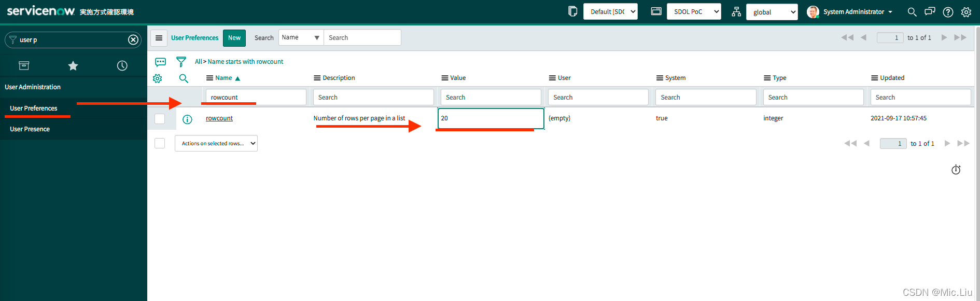Personalize list columns gear icon

point(158,78)
